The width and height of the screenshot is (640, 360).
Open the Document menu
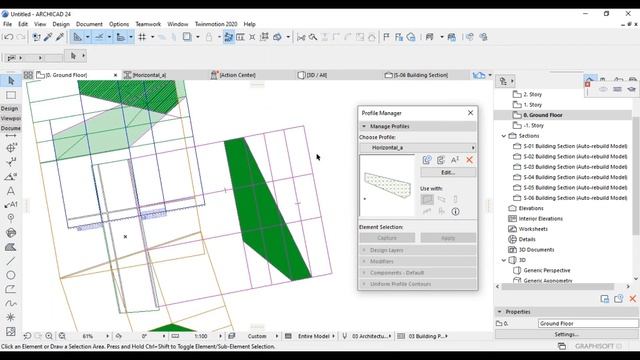[89, 24]
